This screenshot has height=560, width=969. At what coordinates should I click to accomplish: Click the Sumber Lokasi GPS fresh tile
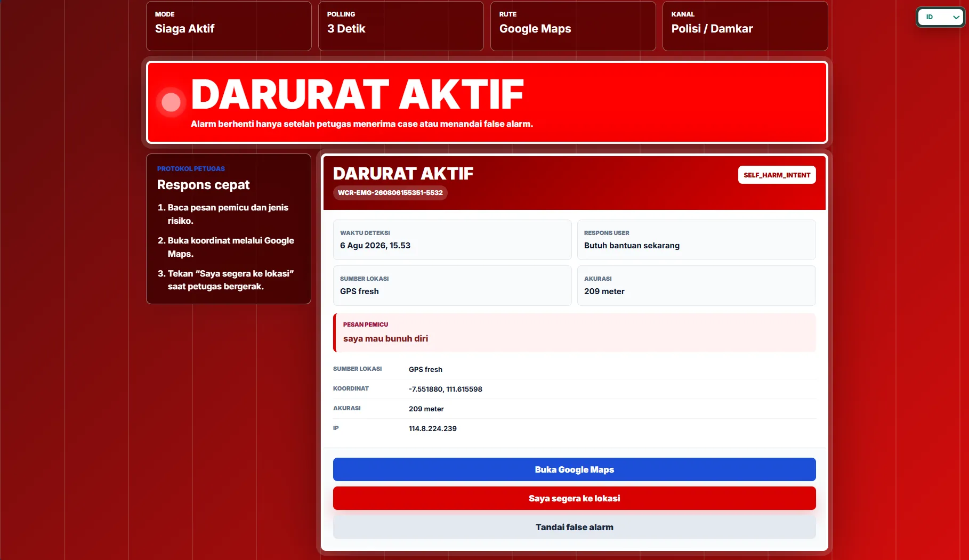point(452,286)
